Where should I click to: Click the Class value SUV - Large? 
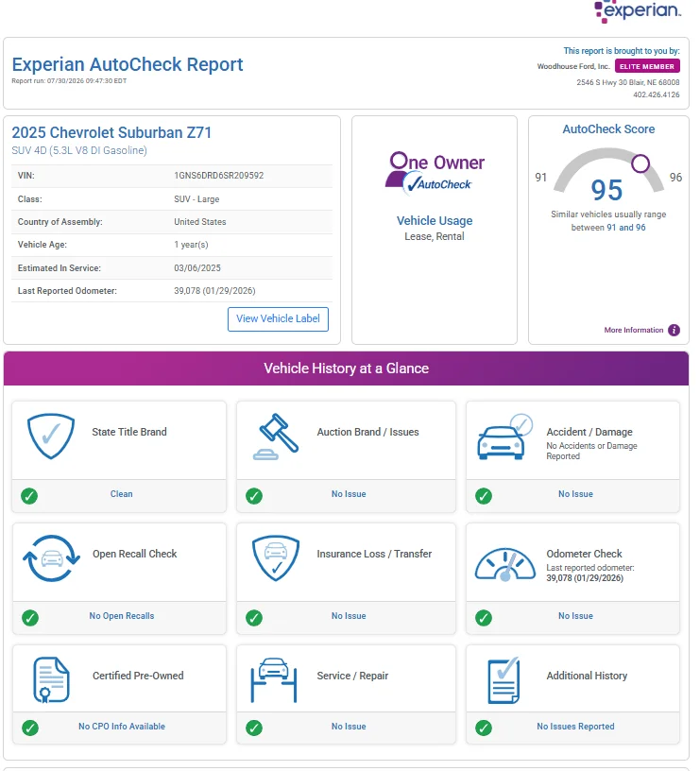coord(196,199)
